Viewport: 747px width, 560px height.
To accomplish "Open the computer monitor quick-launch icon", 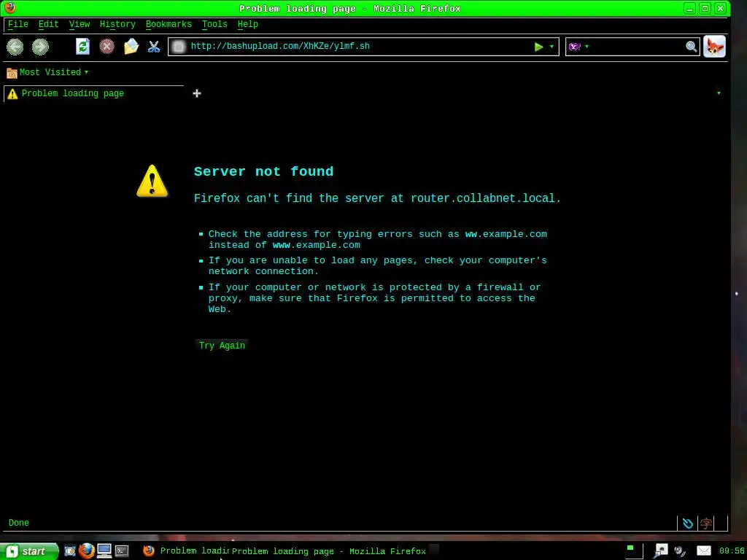I will pos(104,551).
